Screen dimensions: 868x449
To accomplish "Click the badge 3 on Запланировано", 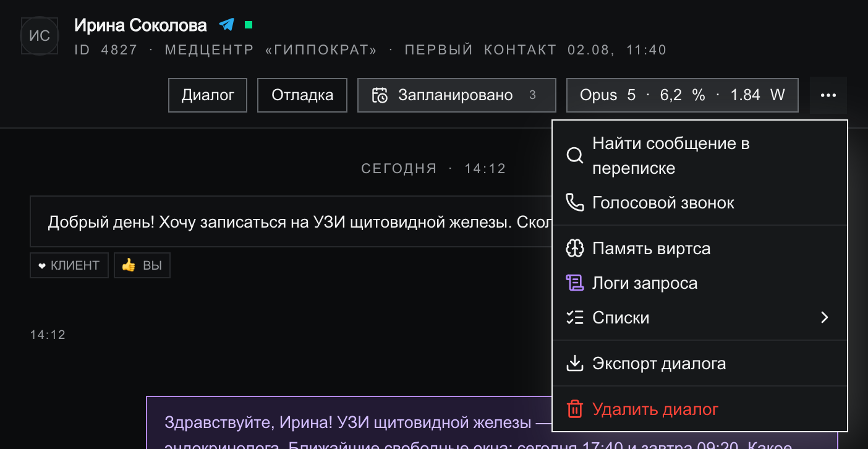I will 533,95.
